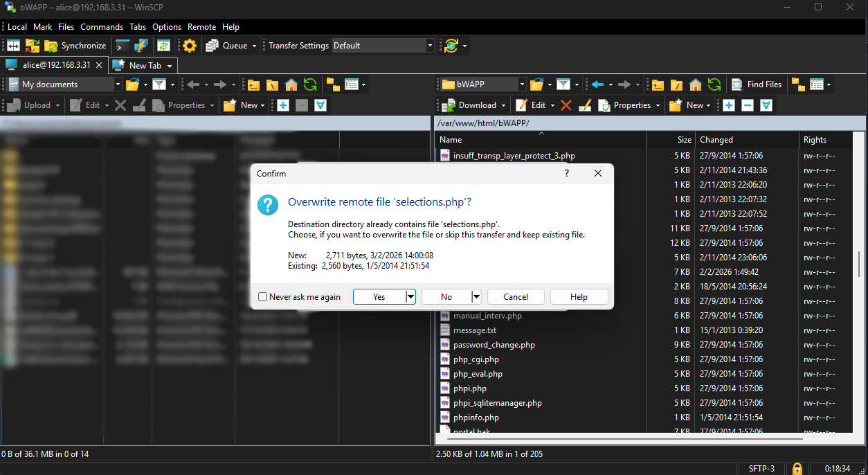
Task: Click the remote red Delete X icon
Action: coord(566,105)
